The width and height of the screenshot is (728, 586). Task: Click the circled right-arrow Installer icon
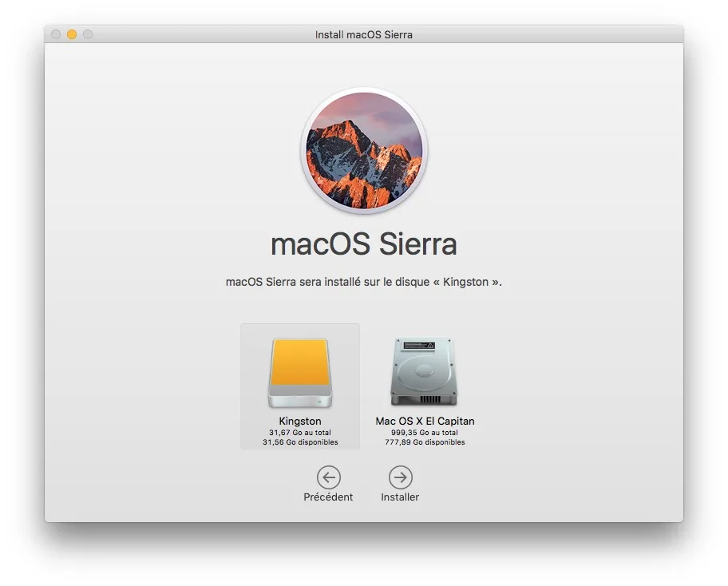[400, 476]
